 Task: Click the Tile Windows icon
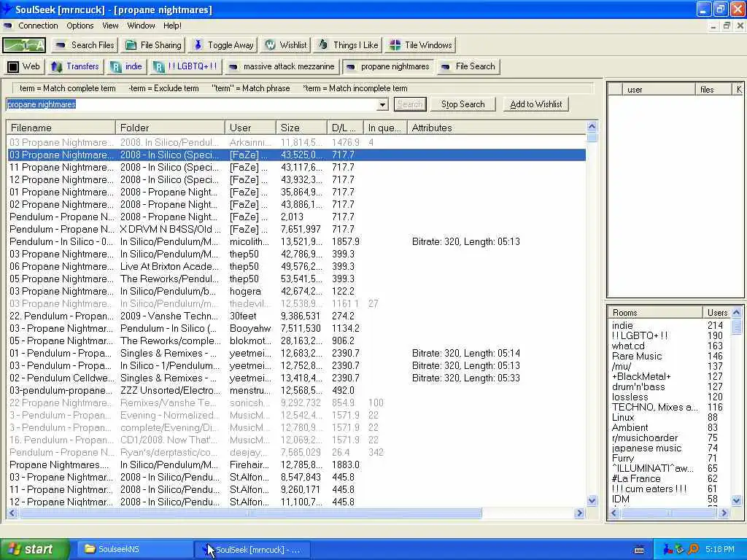pos(395,45)
